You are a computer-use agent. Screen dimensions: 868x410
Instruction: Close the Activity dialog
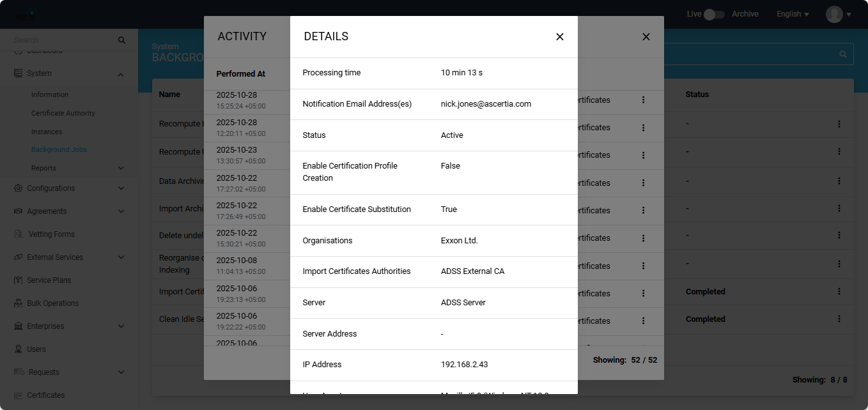coord(646,37)
